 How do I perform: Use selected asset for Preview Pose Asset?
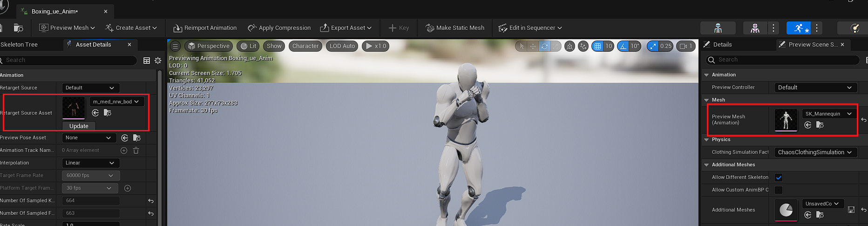point(125,138)
